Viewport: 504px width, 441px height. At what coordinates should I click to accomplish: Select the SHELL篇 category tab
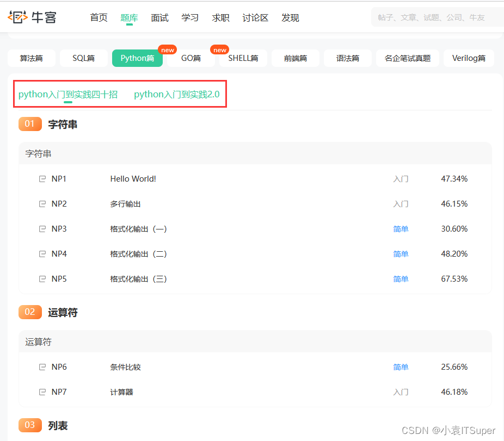click(x=243, y=58)
